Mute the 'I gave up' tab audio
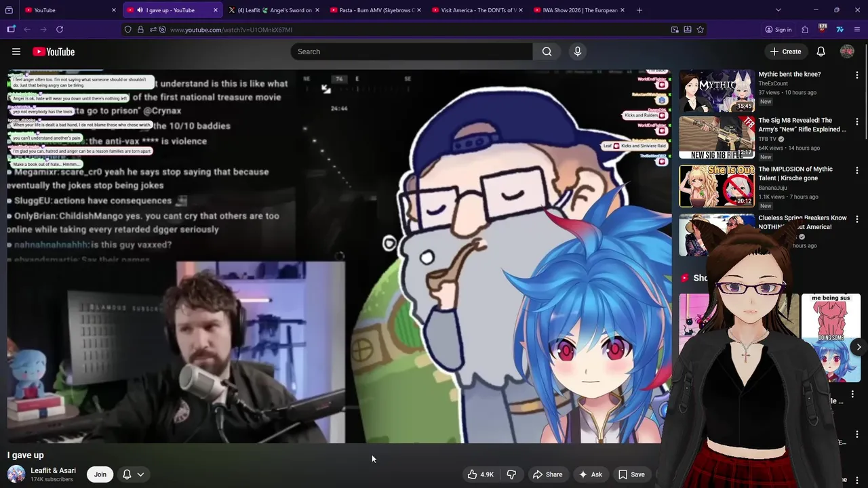This screenshot has height=488, width=868. click(x=140, y=10)
